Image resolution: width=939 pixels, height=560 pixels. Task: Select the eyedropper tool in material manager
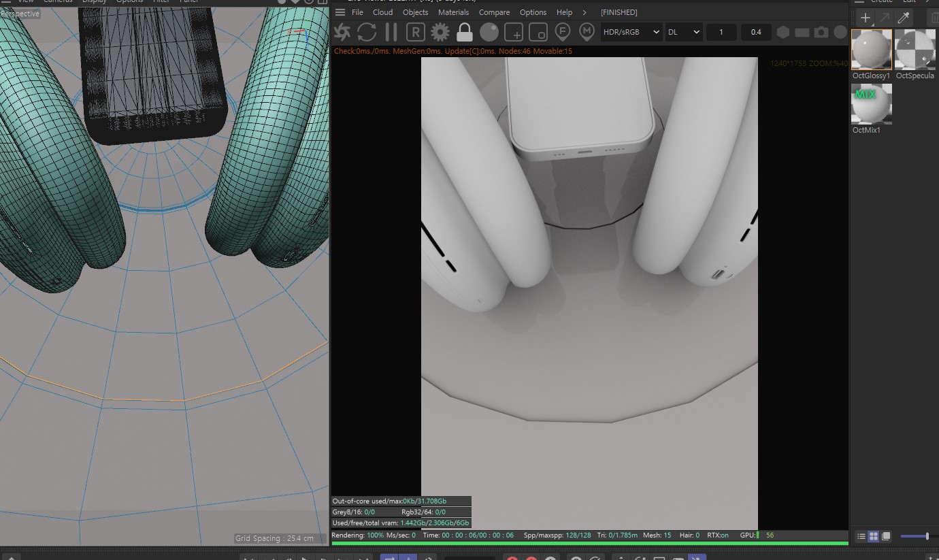pyautogui.click(x=904, y=18)
